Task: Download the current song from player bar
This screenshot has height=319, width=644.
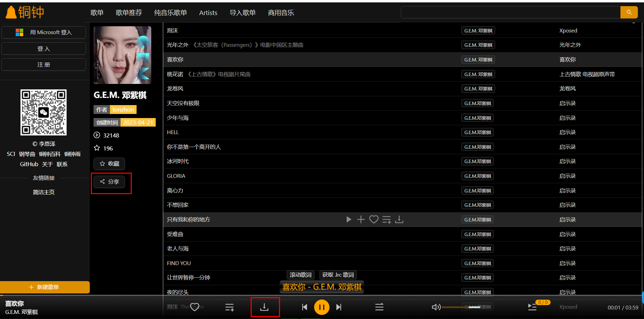Action: click(x=264, y=307)
